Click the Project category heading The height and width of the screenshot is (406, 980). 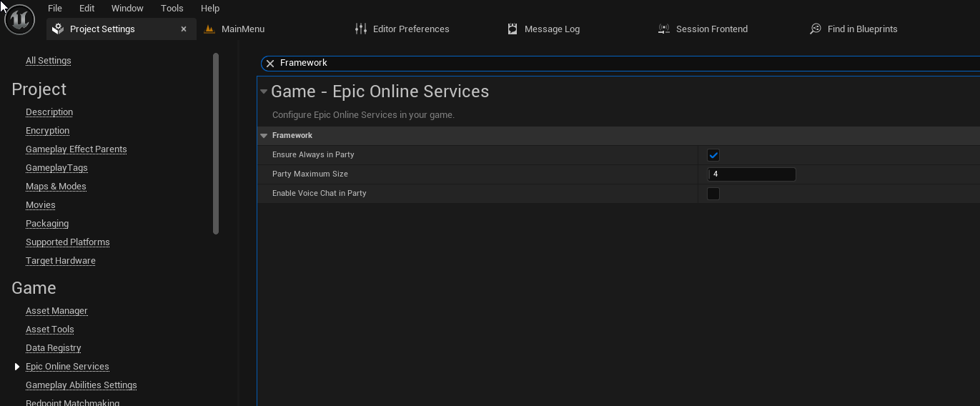(x=39, y=89)
